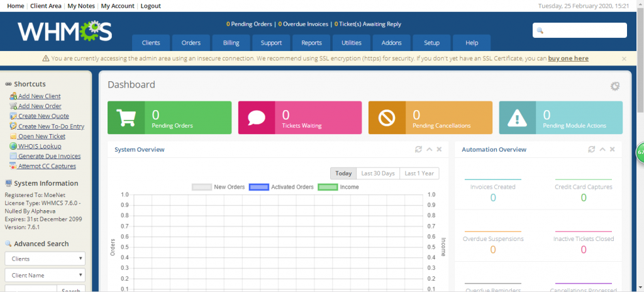Screen dimensions: 644x292
Task: Open the Billing menu tab
Action: click(x=231, y=43)
